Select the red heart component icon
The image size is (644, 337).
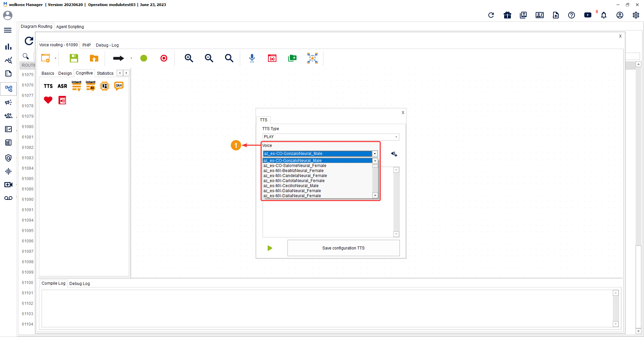pos(48,100)
